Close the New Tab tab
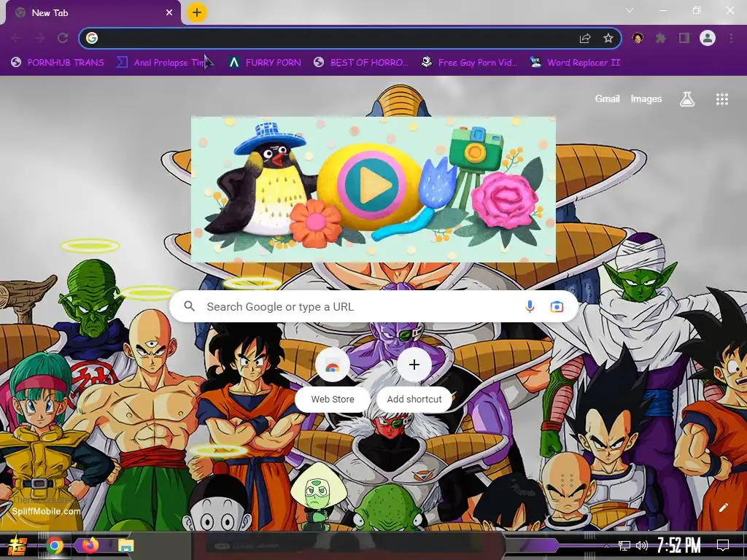 coord(169,13)
